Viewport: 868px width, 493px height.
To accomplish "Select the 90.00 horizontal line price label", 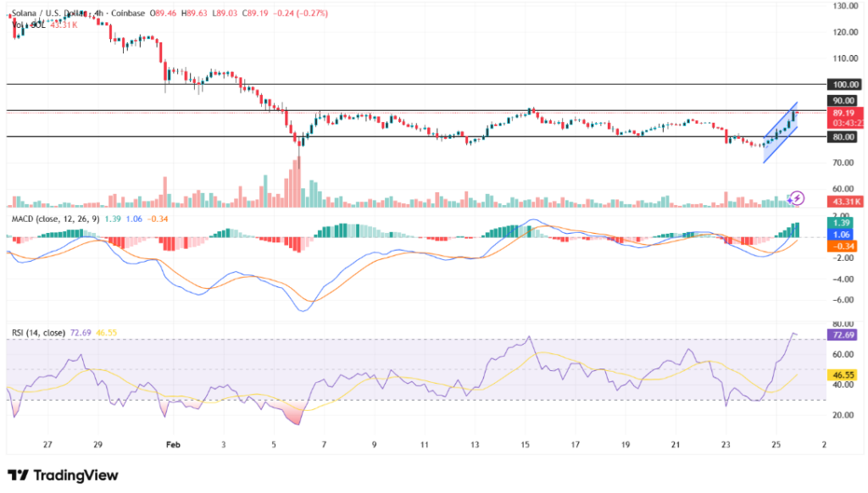I will coord(843,100).
